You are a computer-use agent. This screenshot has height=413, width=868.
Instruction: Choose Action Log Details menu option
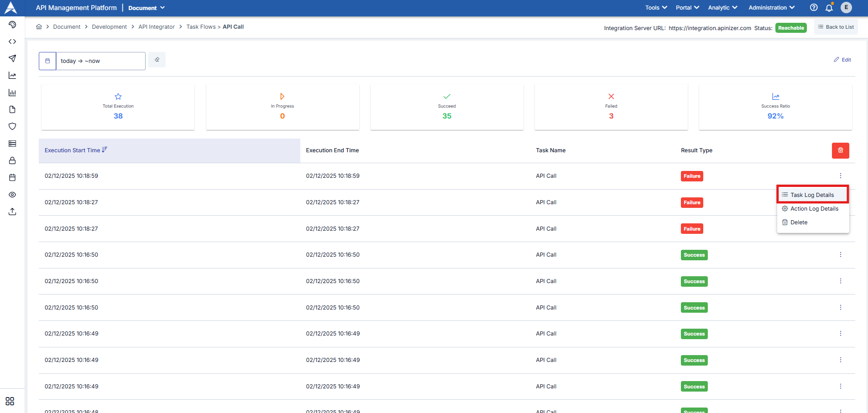[814, 209]
